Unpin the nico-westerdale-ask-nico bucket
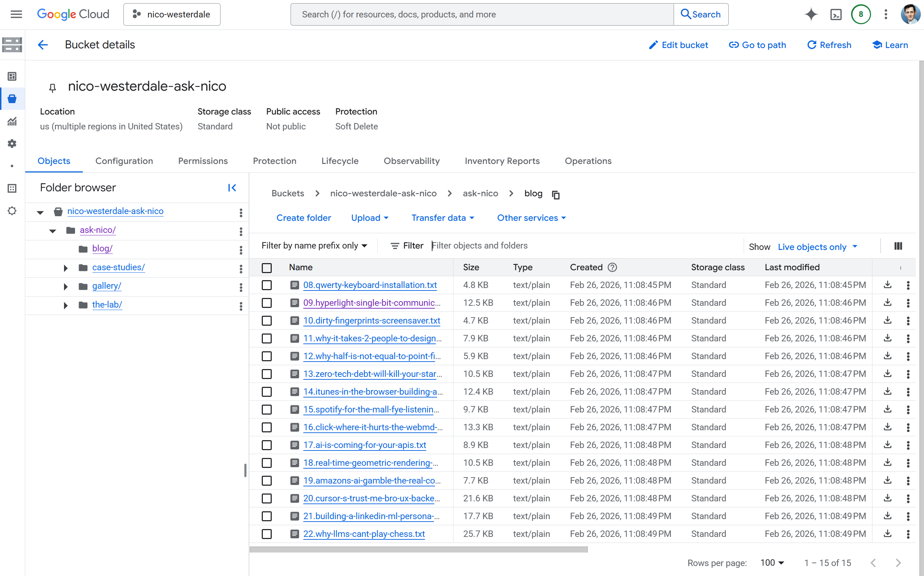 click(x=52, y=87)
